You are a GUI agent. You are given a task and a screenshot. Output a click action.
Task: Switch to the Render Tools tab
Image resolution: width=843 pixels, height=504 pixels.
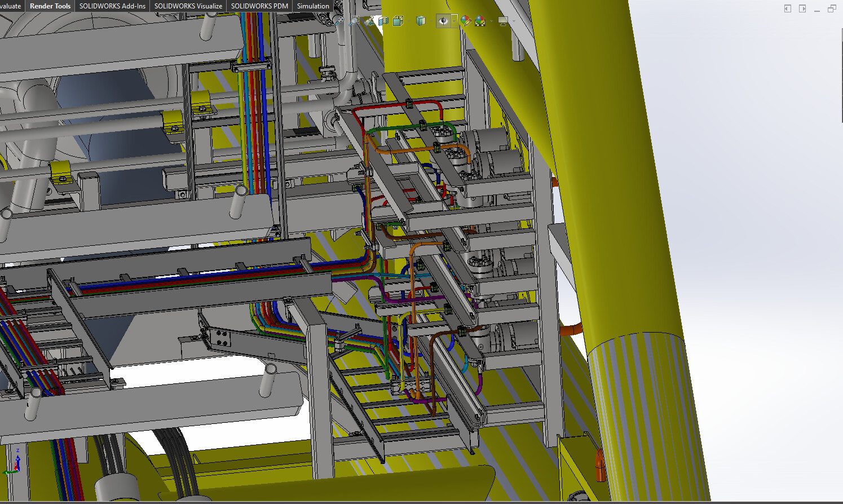click(50, 6)
